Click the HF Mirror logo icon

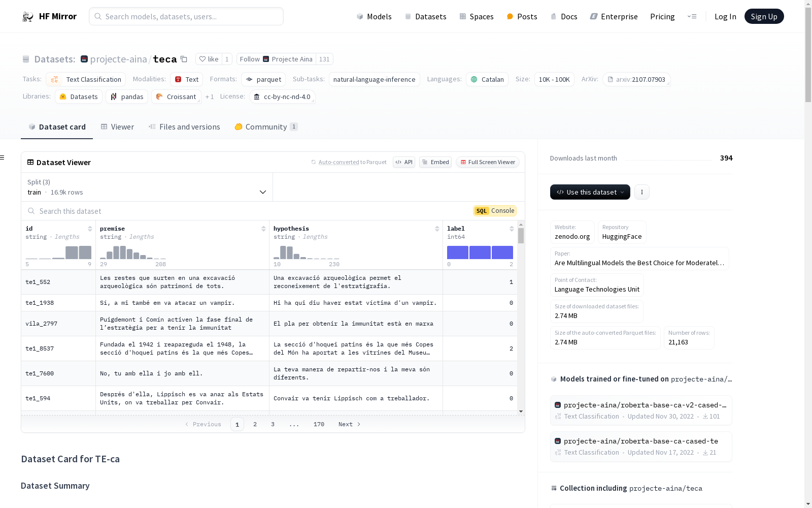point(27,17)
